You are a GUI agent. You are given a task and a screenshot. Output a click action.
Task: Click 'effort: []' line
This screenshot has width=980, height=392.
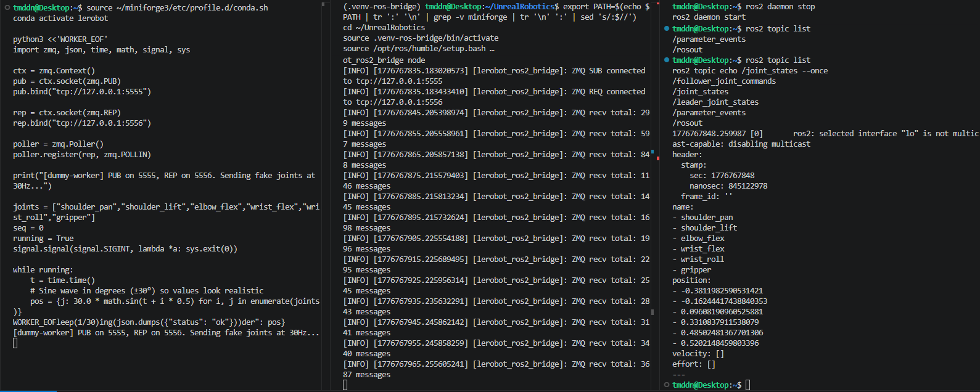click(x=694, y=364)
